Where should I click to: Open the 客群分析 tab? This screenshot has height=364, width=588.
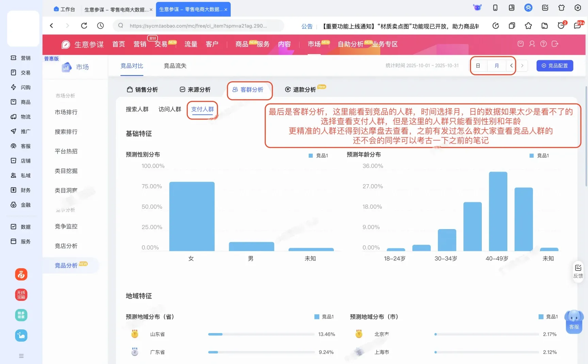(248, 89)
